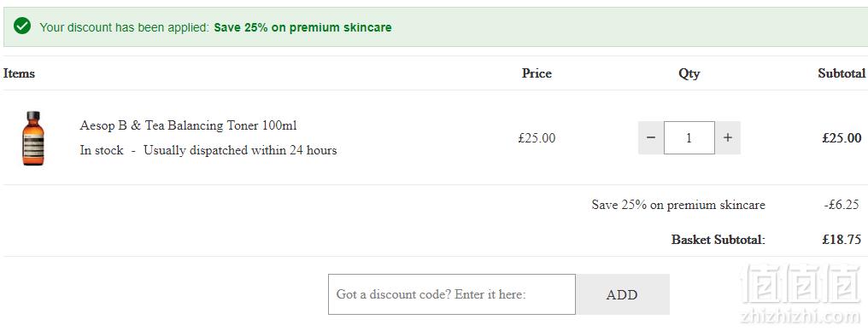Screen dimensions: 868x331
Task: Click the Qty column header
Action: (689, 73)
